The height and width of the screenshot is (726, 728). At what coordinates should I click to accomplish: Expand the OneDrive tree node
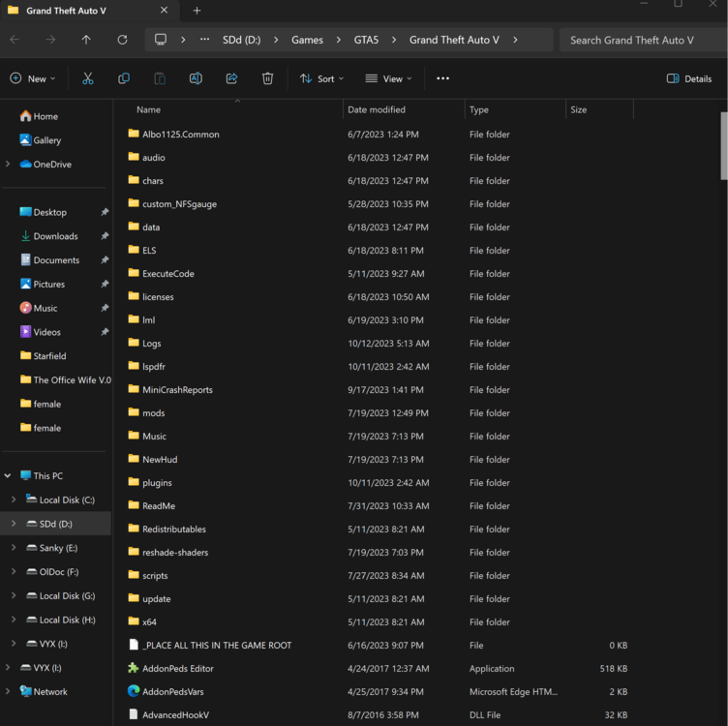8,164
